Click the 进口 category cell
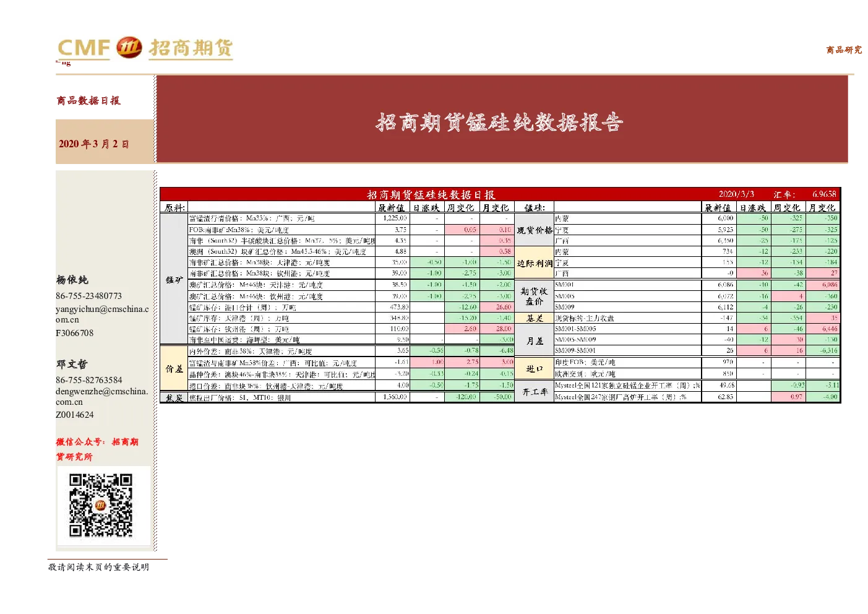 tap(535, 368)
